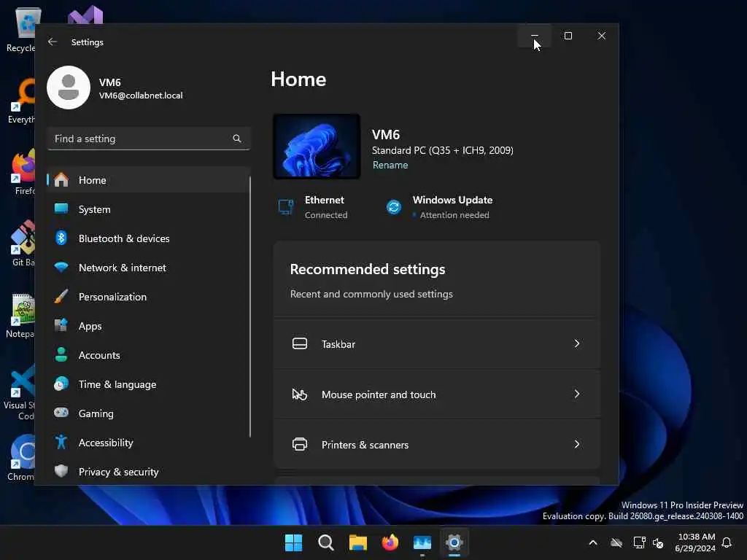Viewport: 747px width, 560px height.
Task: Minimize the Settings window
Action: tap(535, 36)
